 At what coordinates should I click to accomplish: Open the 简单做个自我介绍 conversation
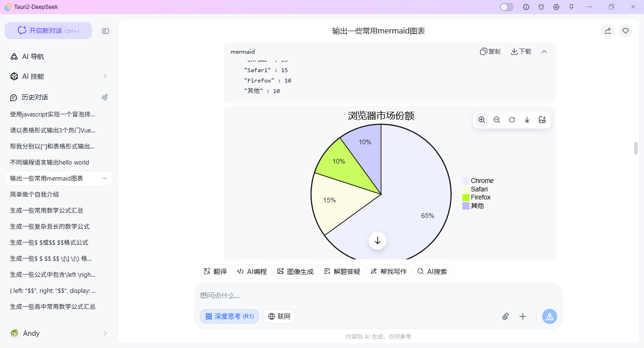pos(34,194)
